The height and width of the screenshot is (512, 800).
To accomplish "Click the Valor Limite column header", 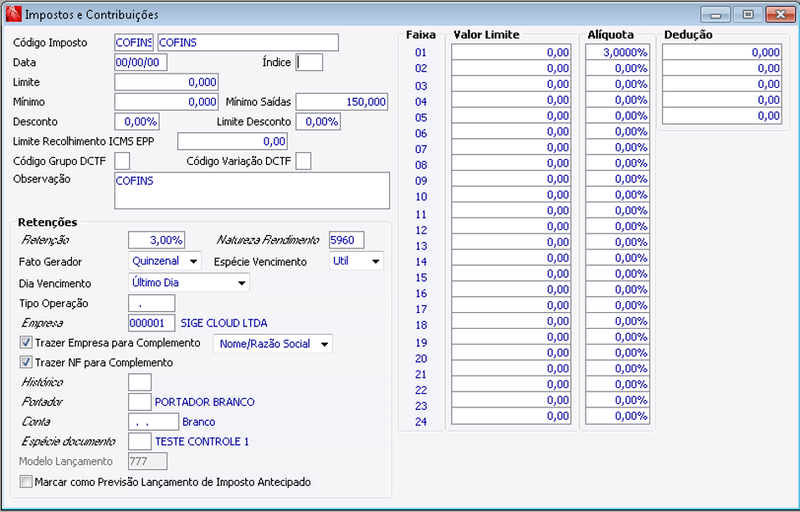I will [486, 35].
